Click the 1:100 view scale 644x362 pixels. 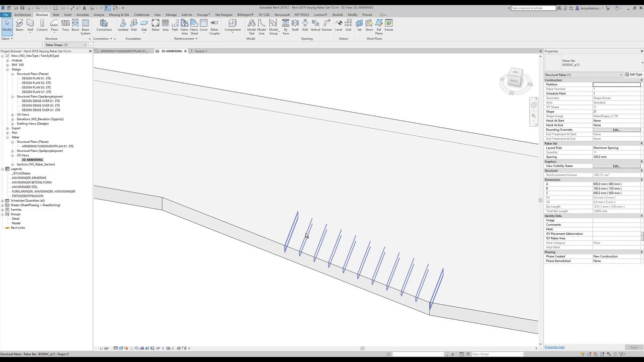[104, 348]
